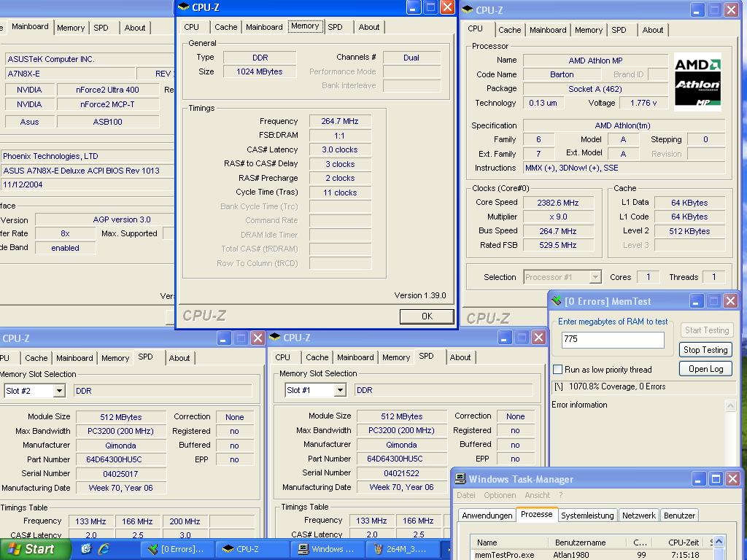747x560 pixels.
Task: Click the Show Desktop quick launch icon
Action: point(86,548)
